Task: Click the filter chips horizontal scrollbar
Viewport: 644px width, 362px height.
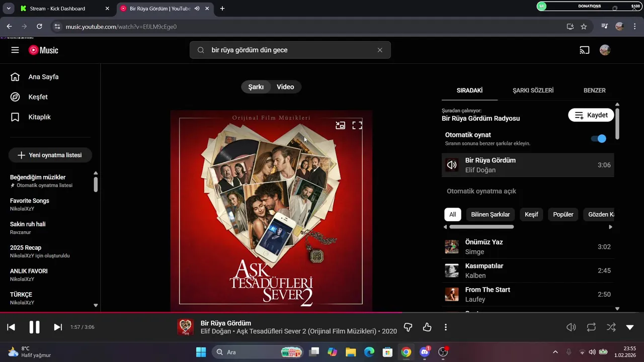Action: (481, 227)
